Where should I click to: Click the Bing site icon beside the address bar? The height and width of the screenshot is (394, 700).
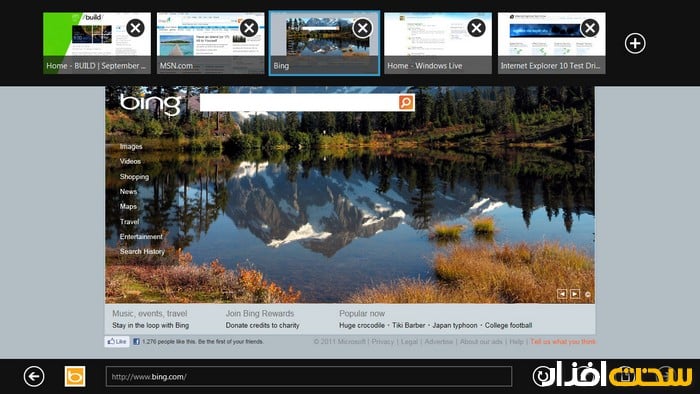click(75, 377)
